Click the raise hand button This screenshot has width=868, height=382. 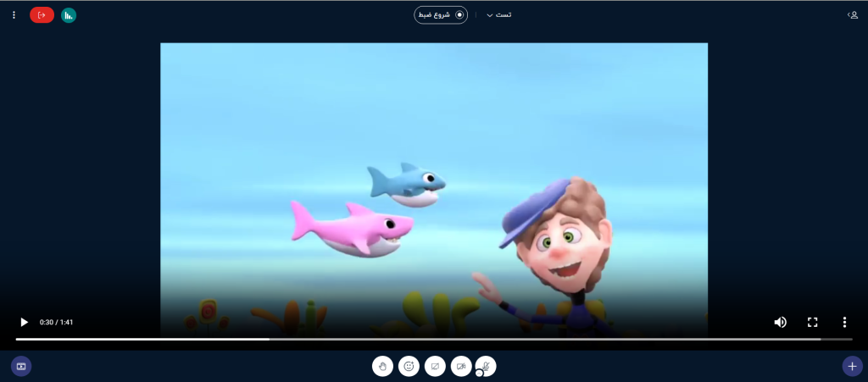pyautogui.click(x=382, y=366)
